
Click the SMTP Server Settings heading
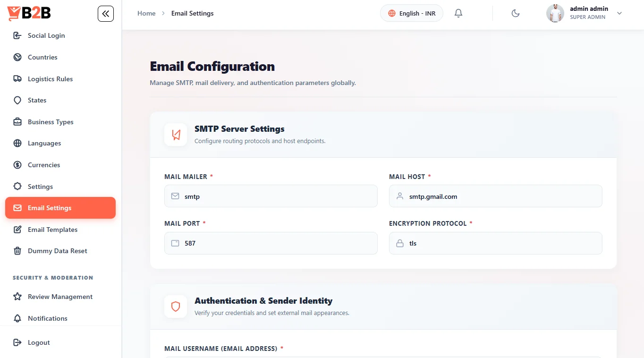click(239, 129)
